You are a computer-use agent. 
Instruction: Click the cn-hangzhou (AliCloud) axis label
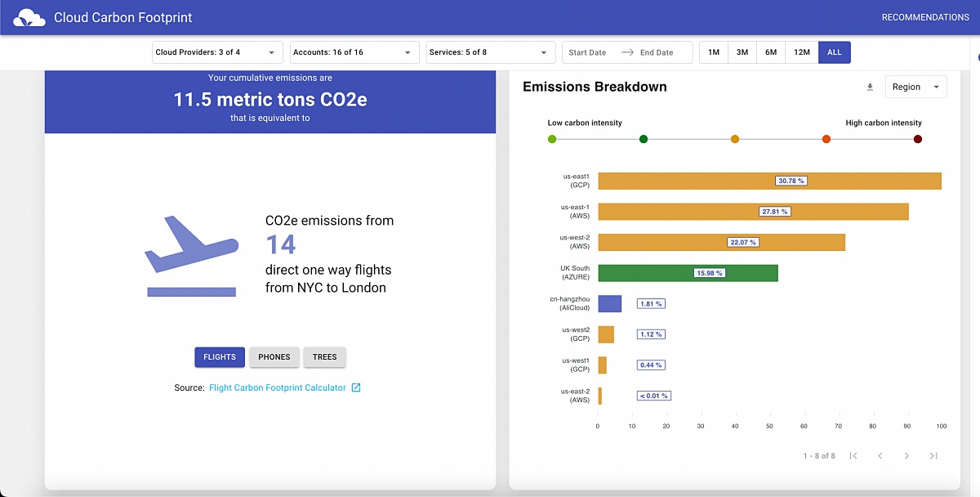pyautogui.click(x=570, y=304)
